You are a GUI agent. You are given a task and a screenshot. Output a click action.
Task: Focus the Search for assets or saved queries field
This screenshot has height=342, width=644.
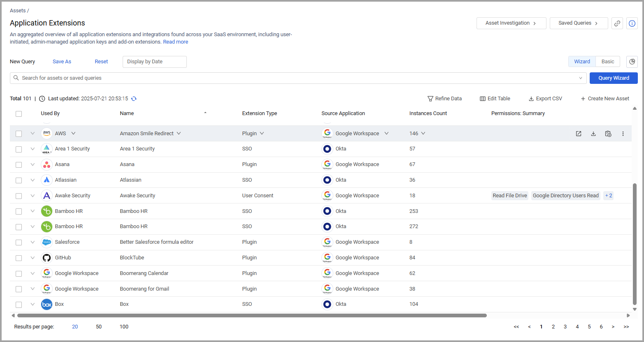pyautogui.click(x=298, y=78)
